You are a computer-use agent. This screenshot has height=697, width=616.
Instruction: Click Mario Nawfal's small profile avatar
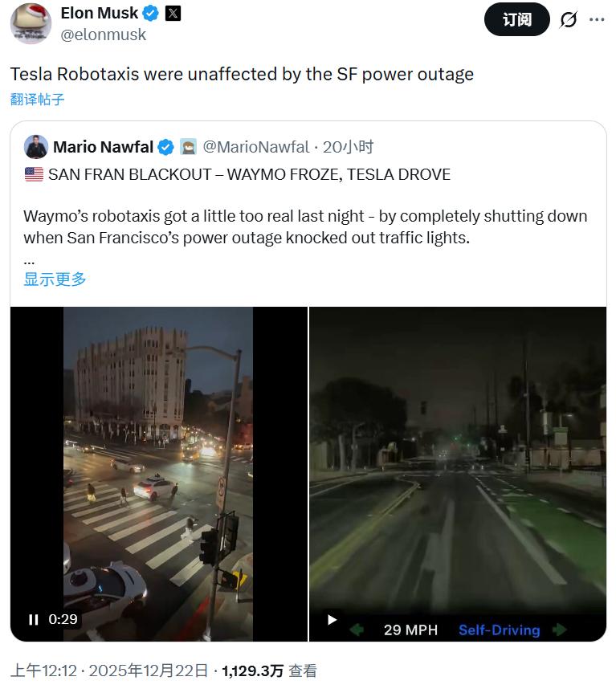pyautogui.click(x=36, y=147)
